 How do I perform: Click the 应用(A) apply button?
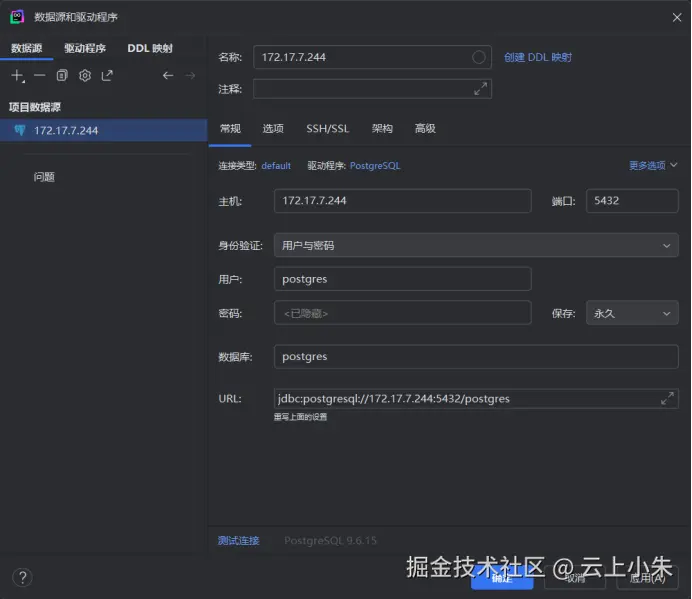click(x=647, y=578)
